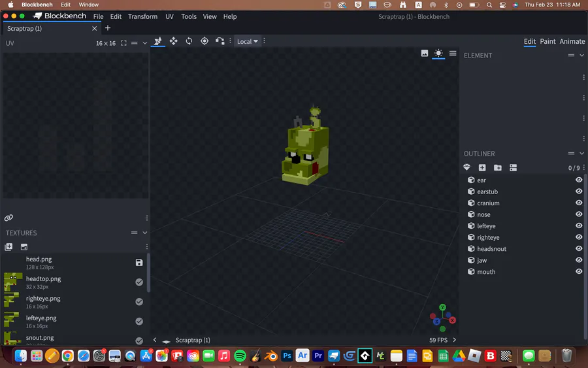Collapse the Outliner panel chevron
This screenshot has width=588, height=368.
(581, 154)
